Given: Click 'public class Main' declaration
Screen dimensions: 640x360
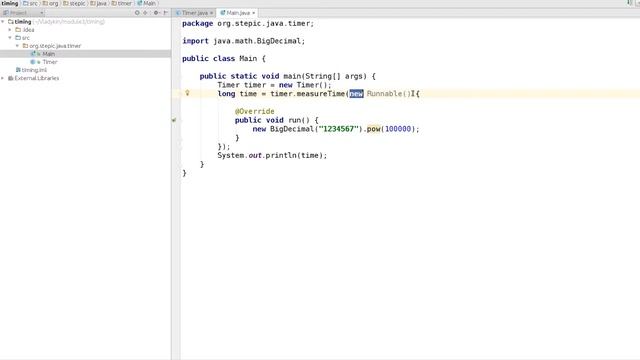Looking at the screenshot, I should tap(220, 58).
